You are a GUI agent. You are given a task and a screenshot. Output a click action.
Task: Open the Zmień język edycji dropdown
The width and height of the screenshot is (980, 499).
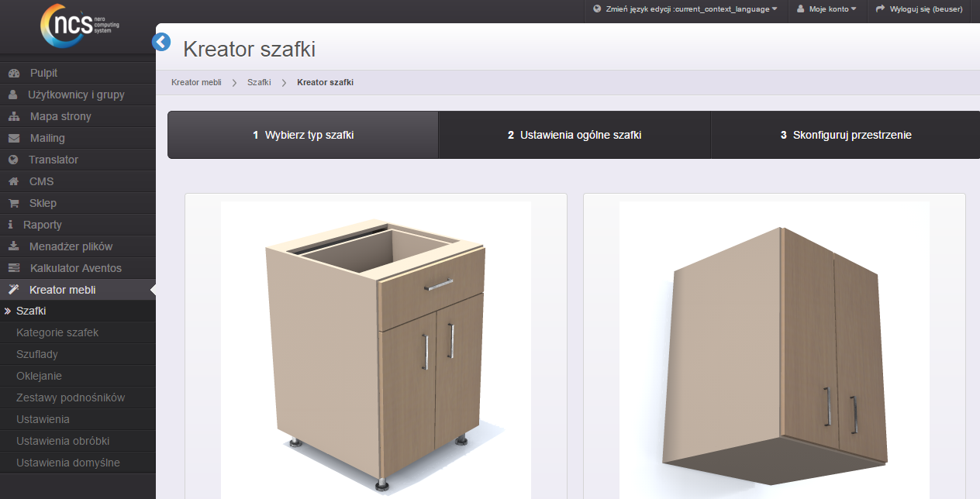[685, 9]
